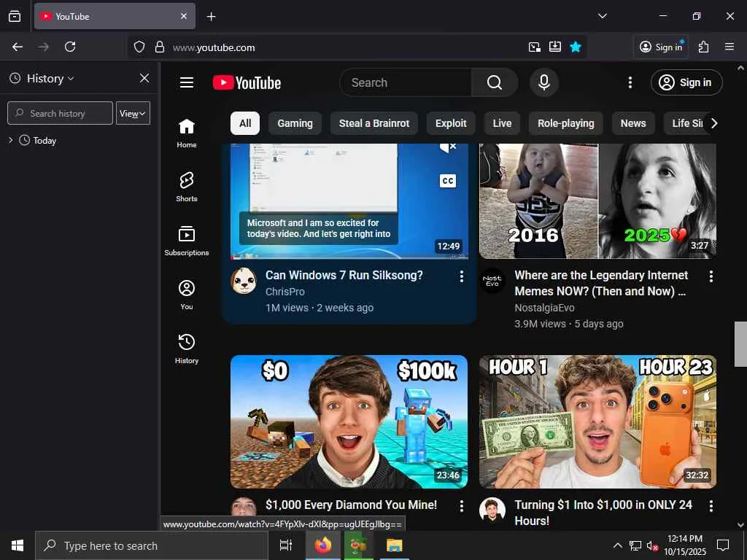Viewport: 747px width, 560px height.
Task: Close the YouTube tab
Action: [x=184, y=16]
